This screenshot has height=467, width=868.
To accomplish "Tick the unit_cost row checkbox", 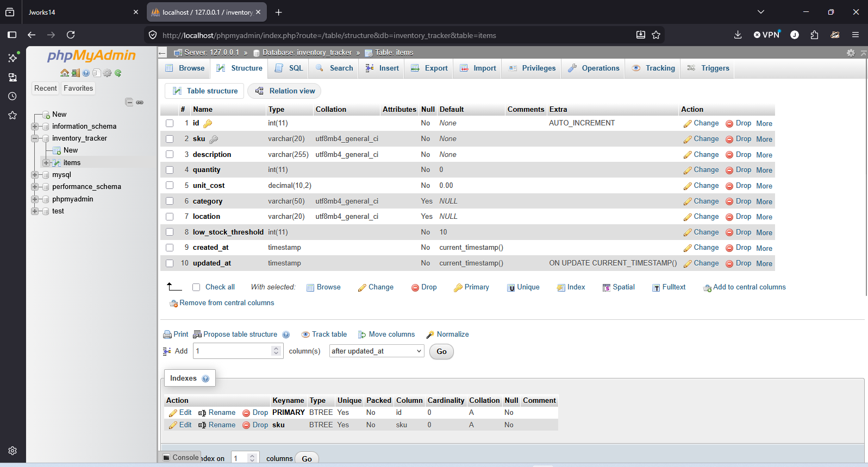I will click(x=170, y=186).
